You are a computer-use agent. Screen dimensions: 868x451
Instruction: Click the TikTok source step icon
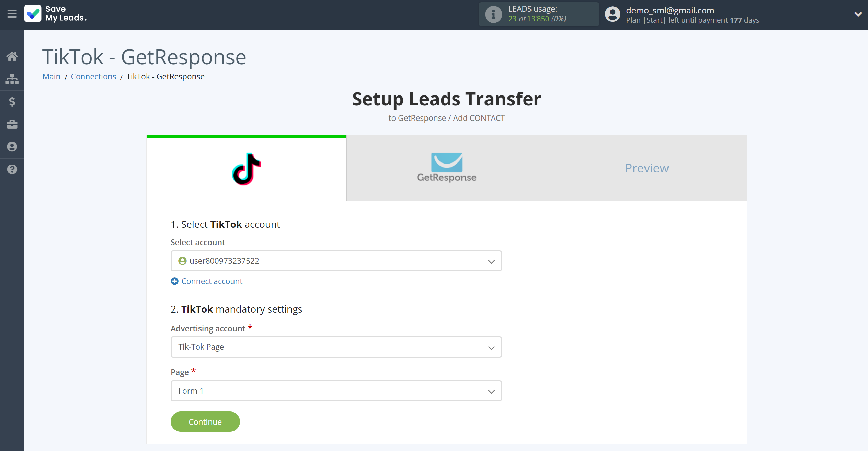[x=246, y=168]
